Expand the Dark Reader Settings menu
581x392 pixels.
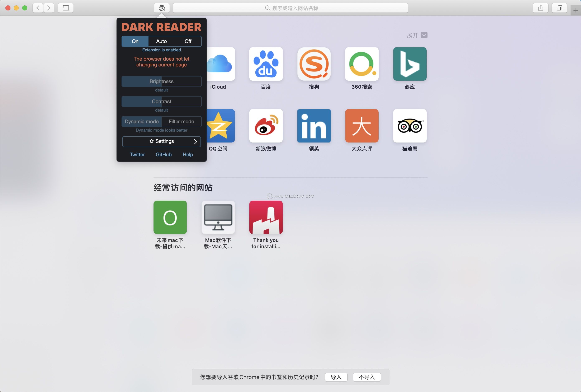[161, 141]
